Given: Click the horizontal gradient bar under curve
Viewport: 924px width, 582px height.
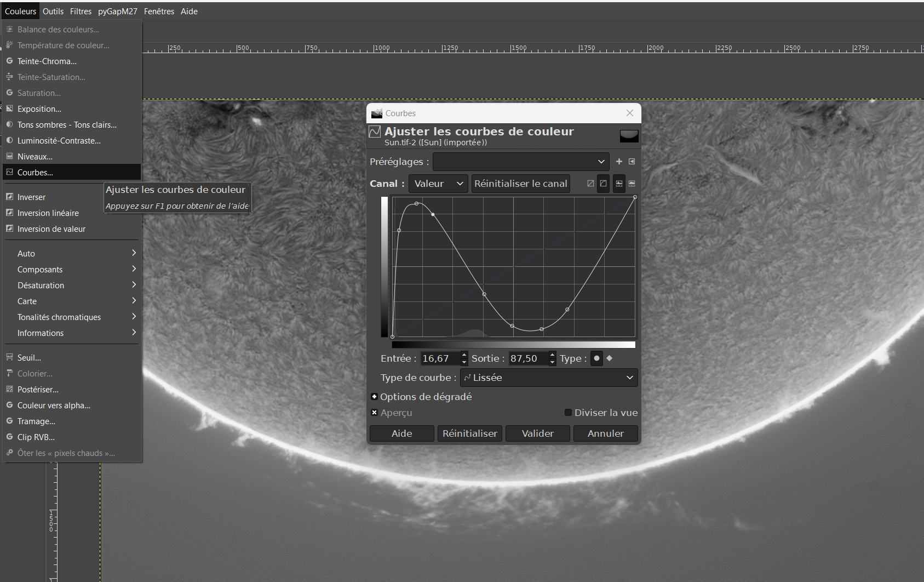Looking at the screenshot, I should [514, 345].
